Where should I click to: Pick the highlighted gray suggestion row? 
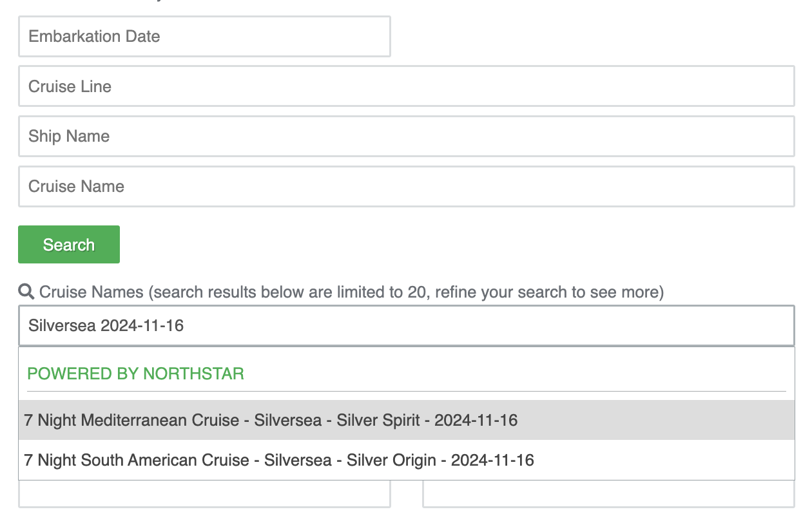pos(407,421)
